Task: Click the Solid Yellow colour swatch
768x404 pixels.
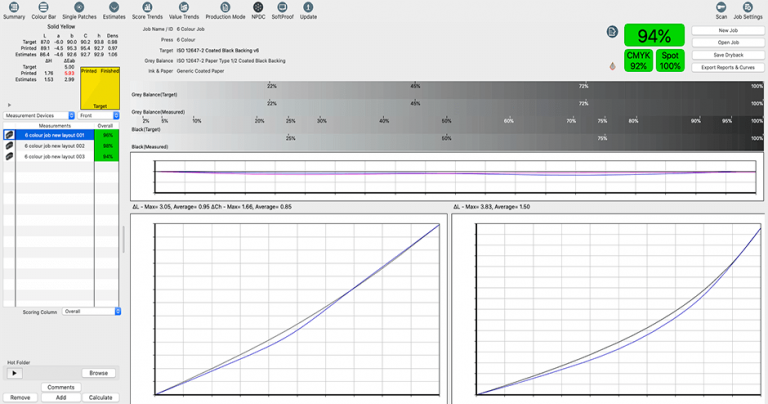Action: [x=99, y=87]
